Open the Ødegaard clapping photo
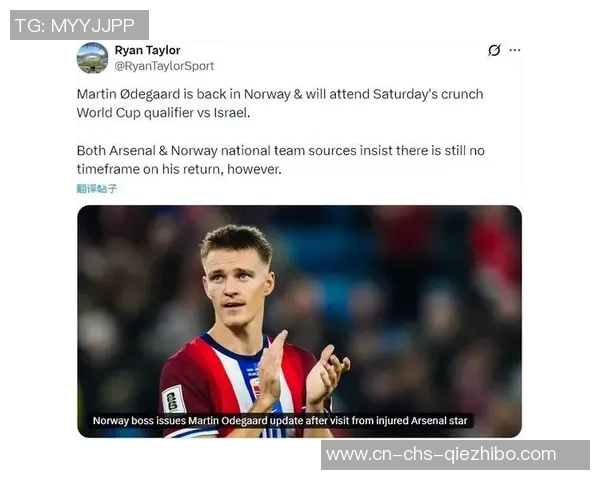 (299, 322)
